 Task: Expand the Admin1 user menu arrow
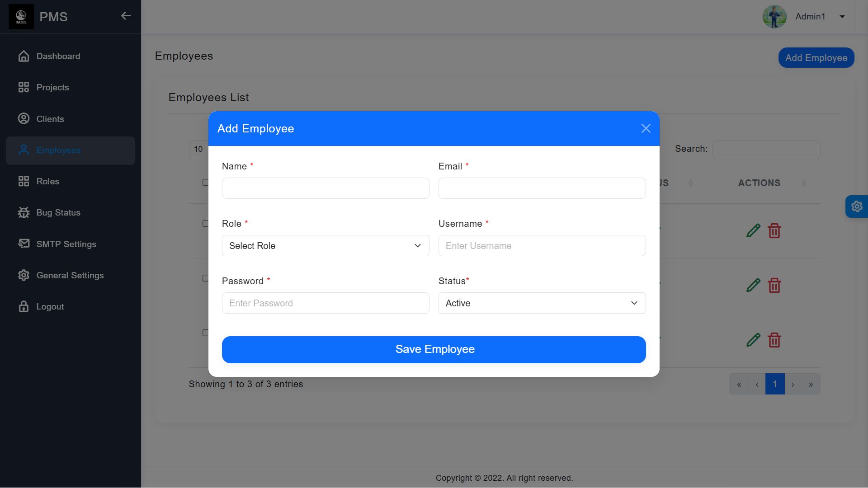pos(842,17)
